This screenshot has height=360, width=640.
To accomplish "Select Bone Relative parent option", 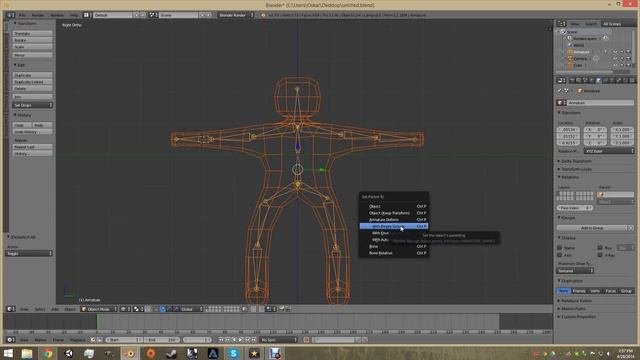I will 394,253.
